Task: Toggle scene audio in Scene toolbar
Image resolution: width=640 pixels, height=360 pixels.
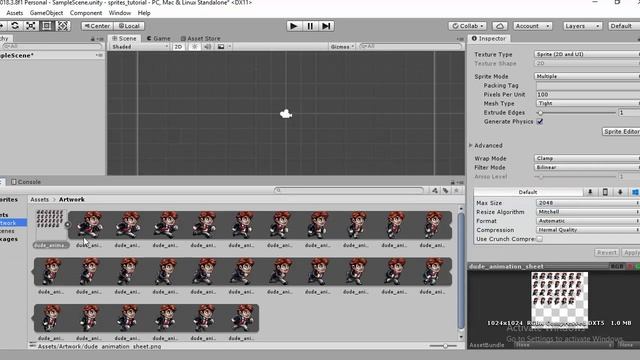Action: pyautogui.click(x=208, y=47)
